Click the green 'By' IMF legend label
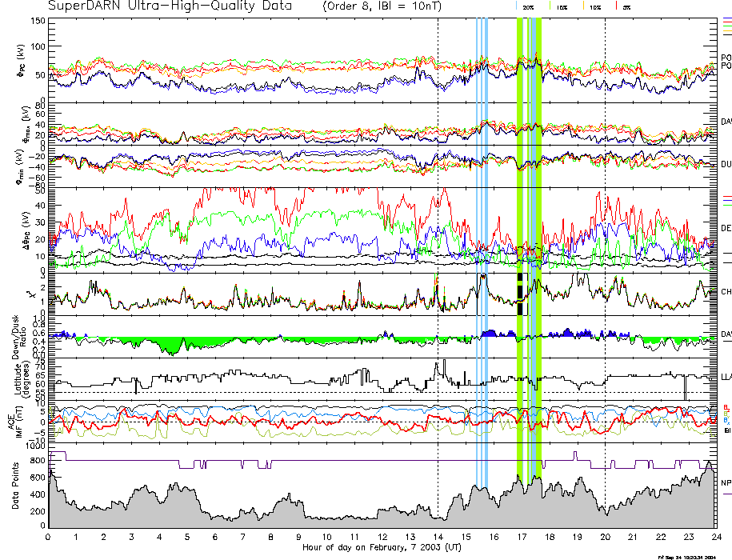Viewport: 732px width, 560px height. coord(726,414)
